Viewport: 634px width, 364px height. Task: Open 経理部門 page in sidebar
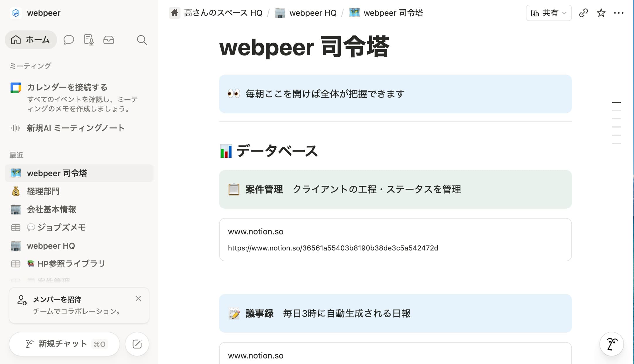tap(79, 191)
